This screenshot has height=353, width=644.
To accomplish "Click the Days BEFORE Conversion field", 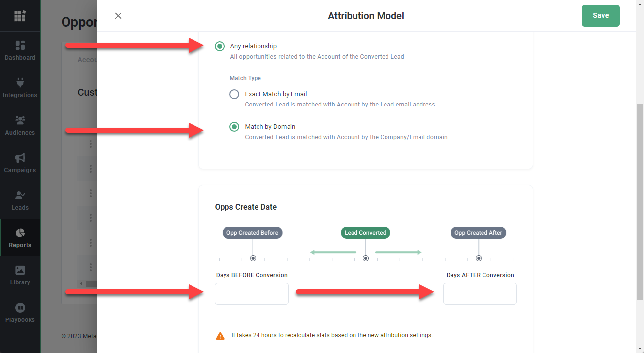I will click(x=252, y=294).
